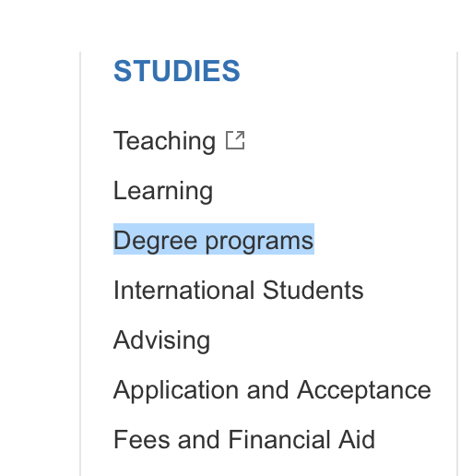This screenshot has width=461, height=476.
Task: Open International Students page
Action: click(x=239, y=290)
